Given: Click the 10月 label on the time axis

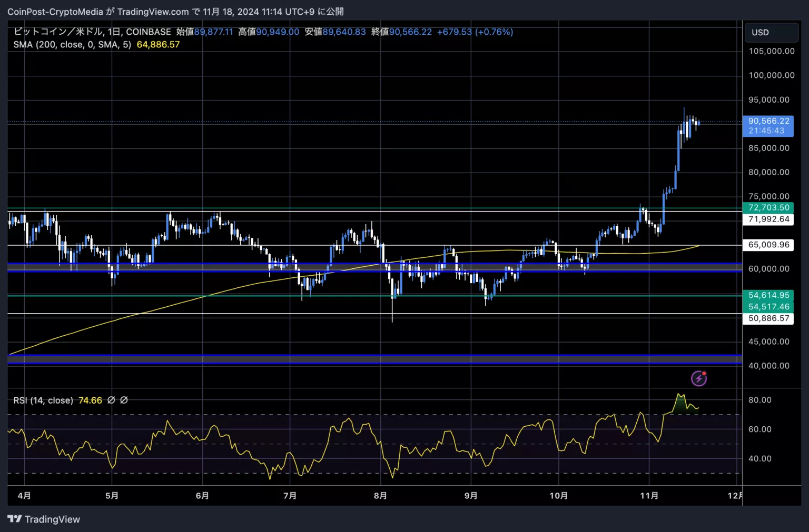Looking at the screenshot, I should pos(558,496).
